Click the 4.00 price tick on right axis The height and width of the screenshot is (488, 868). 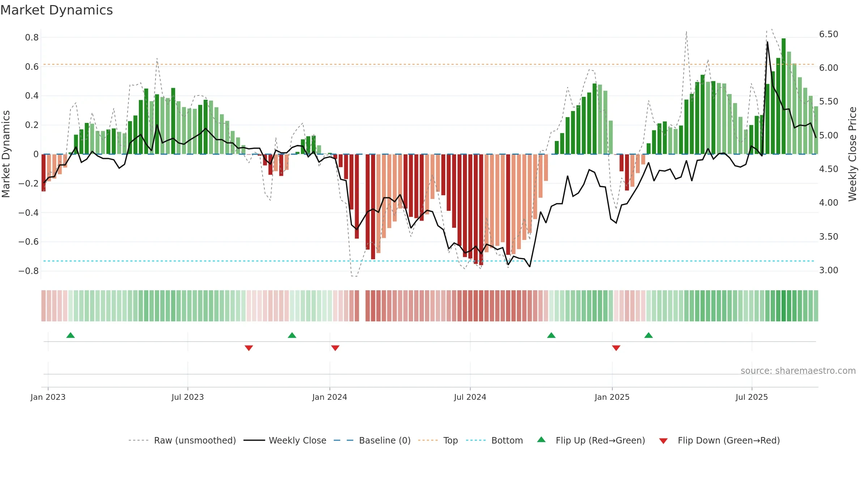click(x=829, y=203)
